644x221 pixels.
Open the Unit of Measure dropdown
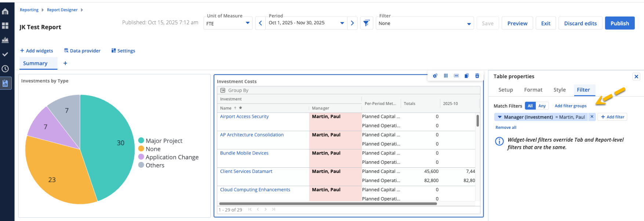pos(228,23)
